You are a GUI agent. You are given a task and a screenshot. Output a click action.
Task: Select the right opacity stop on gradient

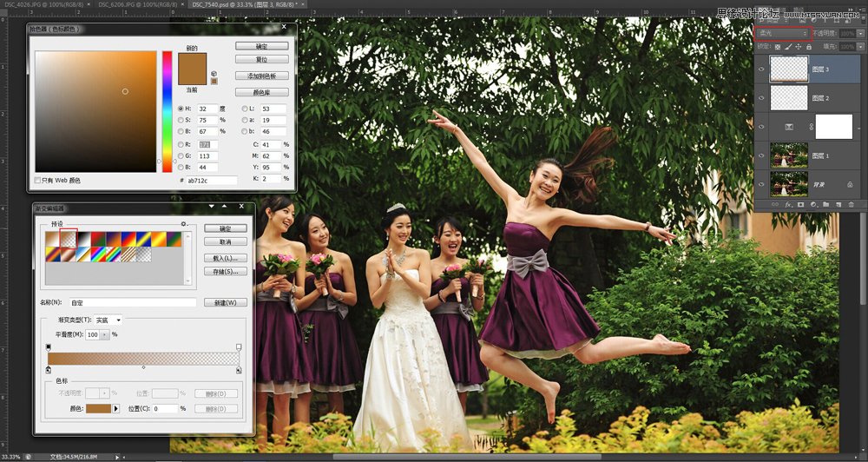239,347
